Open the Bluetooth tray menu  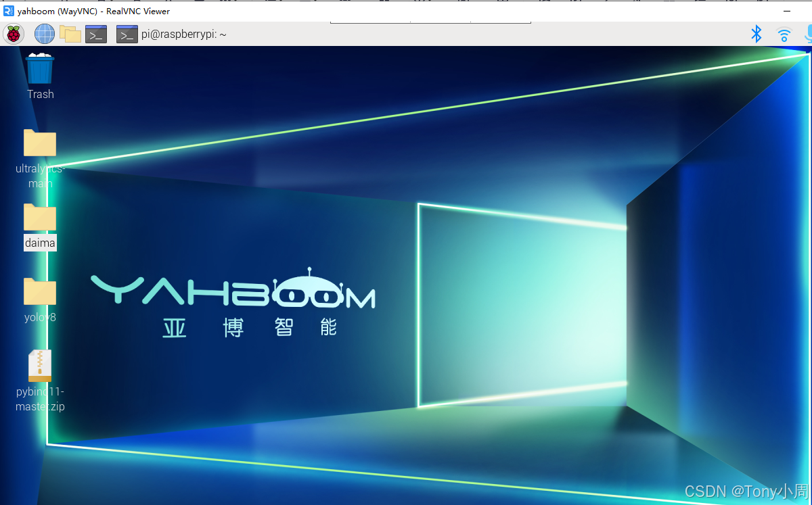click(x=757, y=34)
